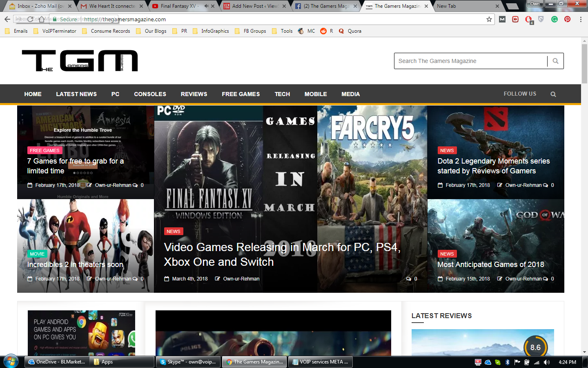
Task: Open the PR bookmark folder
Action: tap(180, 31)
